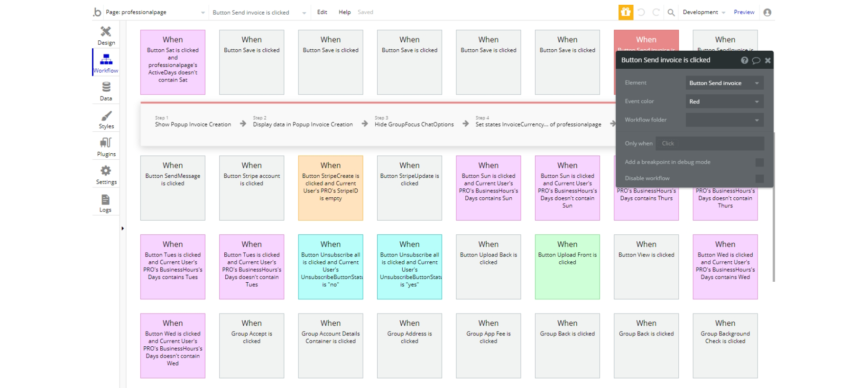
Task: Open the Edit menu
Action: (x=322, y=12)
